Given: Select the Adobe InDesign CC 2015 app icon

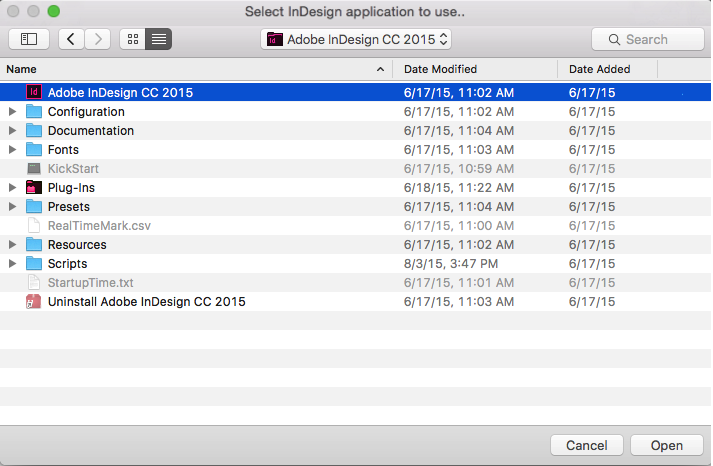Looking at the screenshot, I should (x=34, y=92).
